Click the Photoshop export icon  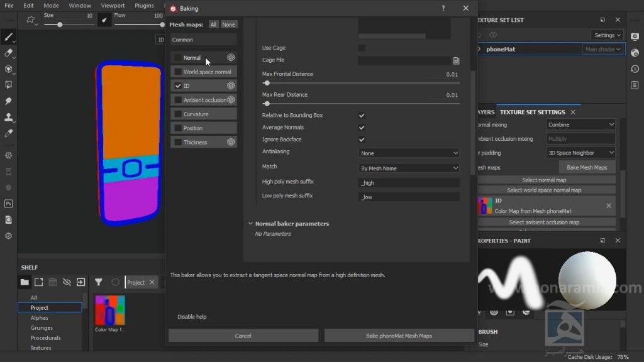(9, 204)
